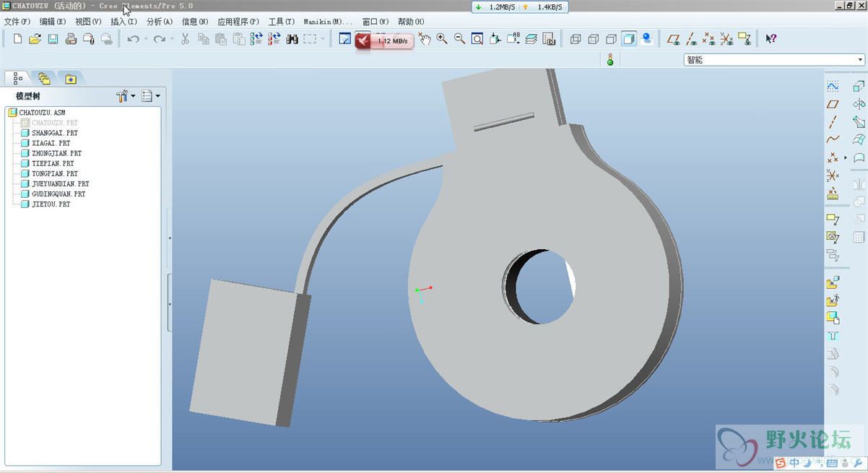
Task: Expand the datum point flyout arrow
Action: (x=846, y=157)
